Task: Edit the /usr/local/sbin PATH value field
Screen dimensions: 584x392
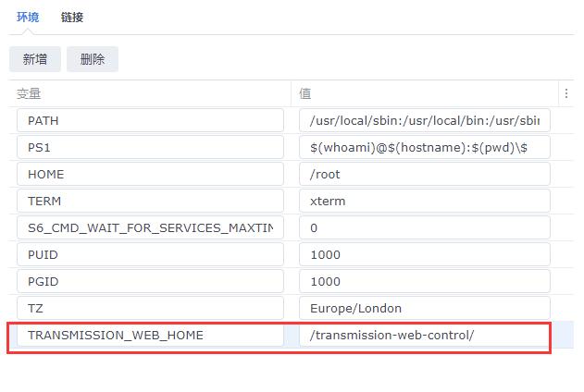Action: tap(424, 121)
